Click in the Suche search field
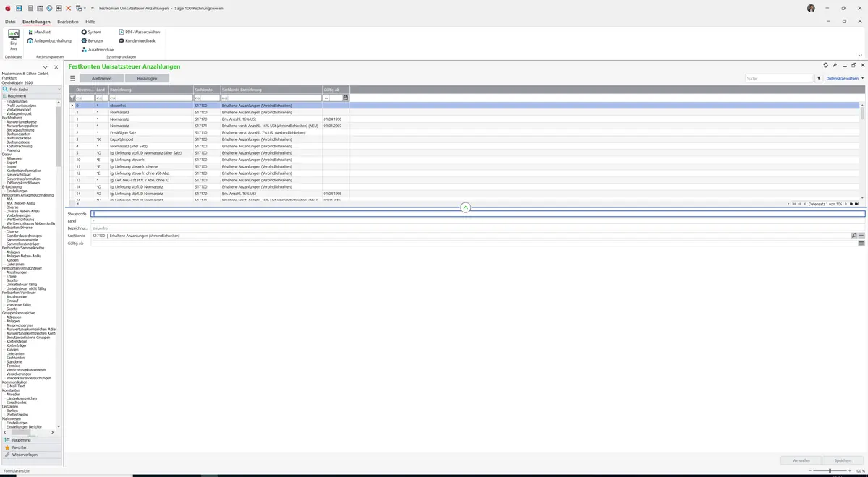 [x=780, y=78]
